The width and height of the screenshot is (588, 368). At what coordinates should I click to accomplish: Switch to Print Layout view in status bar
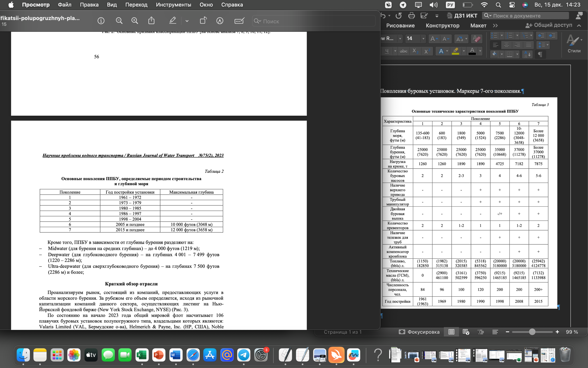451,332
